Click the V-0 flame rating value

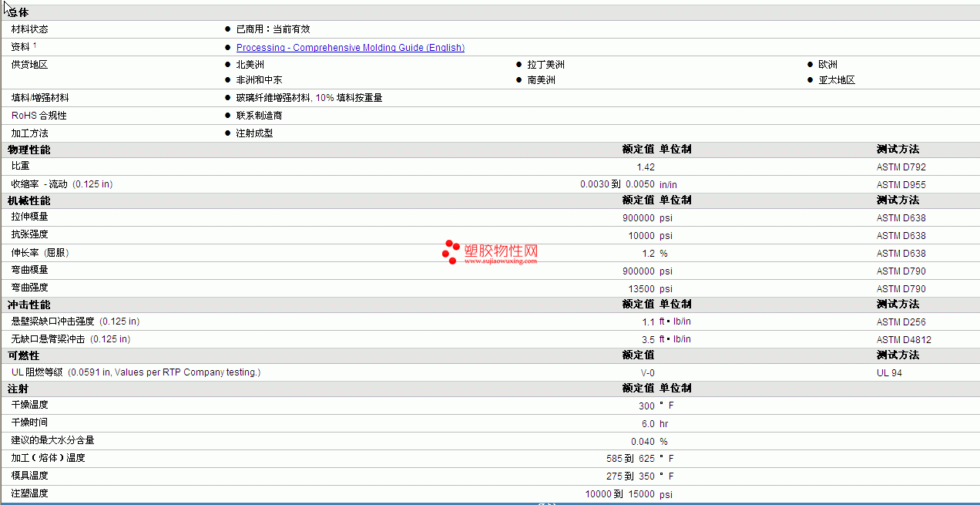point(648,373)
